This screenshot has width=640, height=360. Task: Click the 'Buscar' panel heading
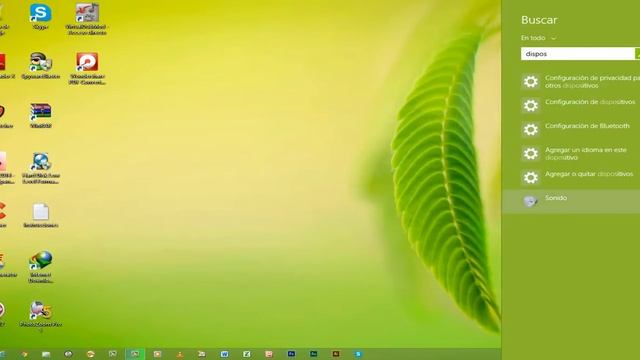pyautogui.click(x=539, y=20)
